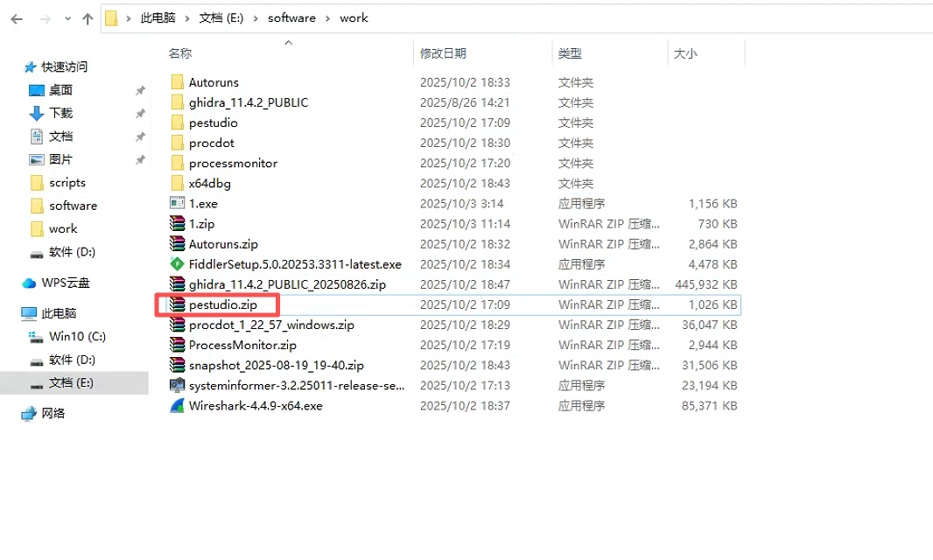Select 此电脑 in the sidebar tree
The height and width of the screenshot is (560, 933).
tap(59, 313)
